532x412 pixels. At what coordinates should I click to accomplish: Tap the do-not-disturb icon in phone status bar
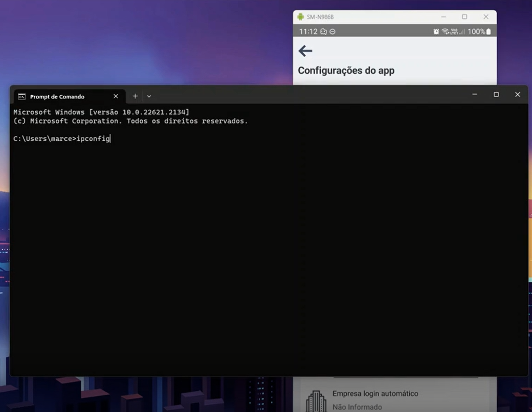click(x=333, y=31)
